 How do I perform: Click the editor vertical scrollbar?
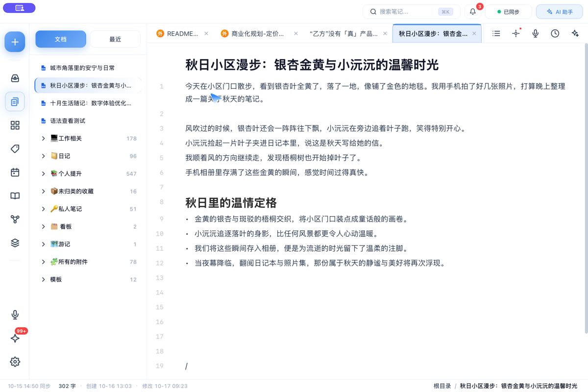[586, 189]
